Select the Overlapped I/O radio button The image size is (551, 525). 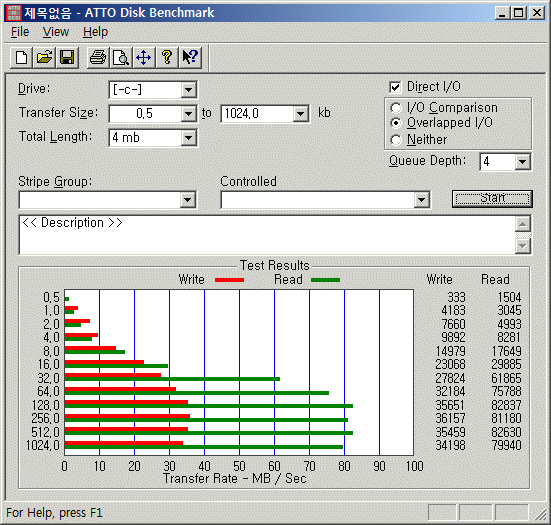[396, 123]
